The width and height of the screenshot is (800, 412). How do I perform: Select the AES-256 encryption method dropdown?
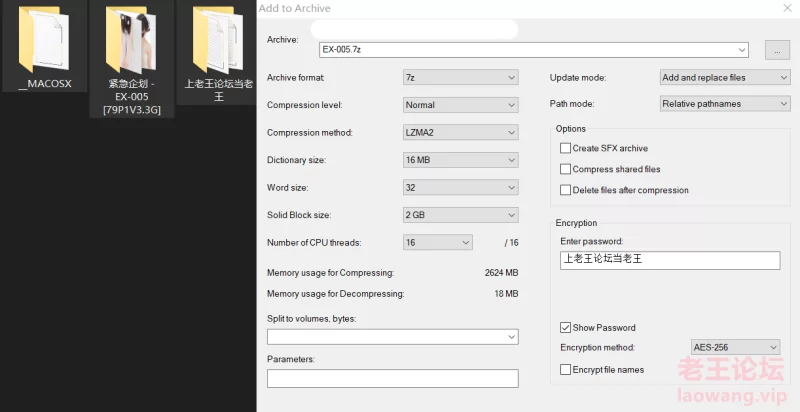tap(735, 347)
